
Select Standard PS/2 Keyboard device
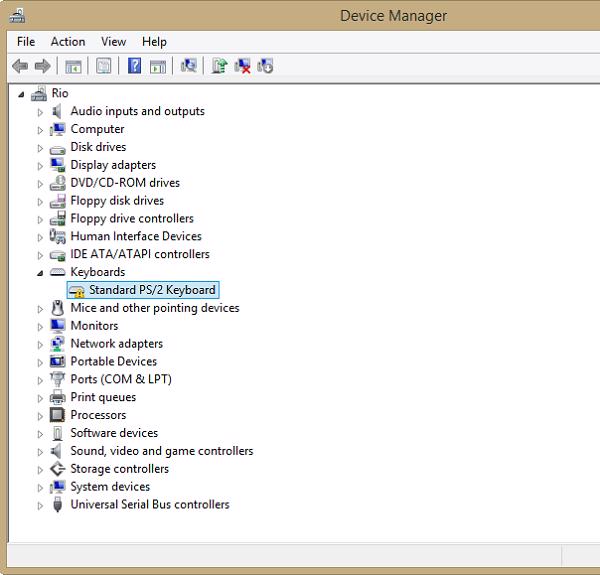point(152,290)
